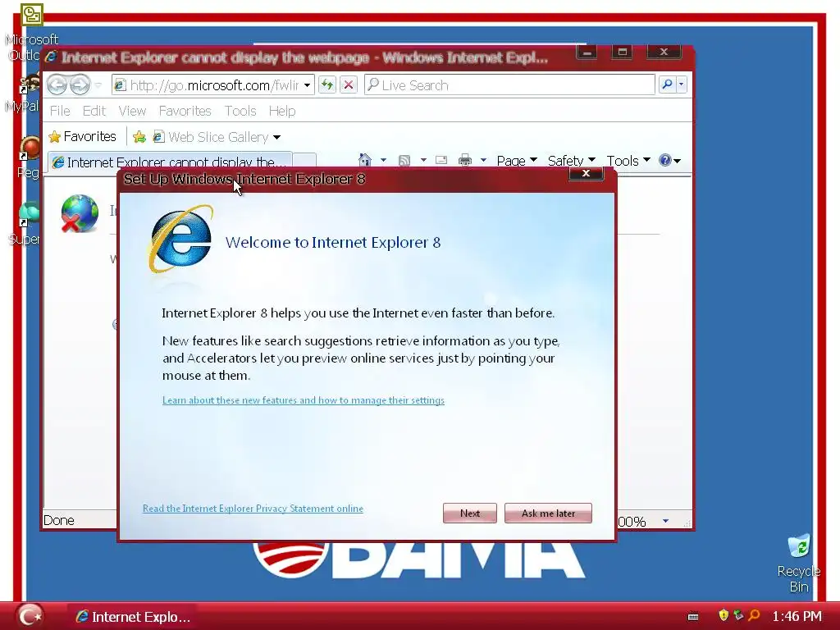This screenshot has height=630, width=840.
Task: Click the Internet Explorer taskbar button
Action: click(132, 617)
